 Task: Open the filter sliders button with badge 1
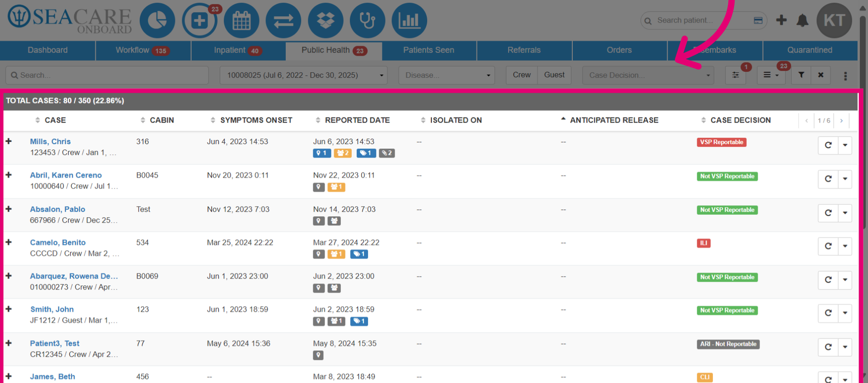[736, 75]
